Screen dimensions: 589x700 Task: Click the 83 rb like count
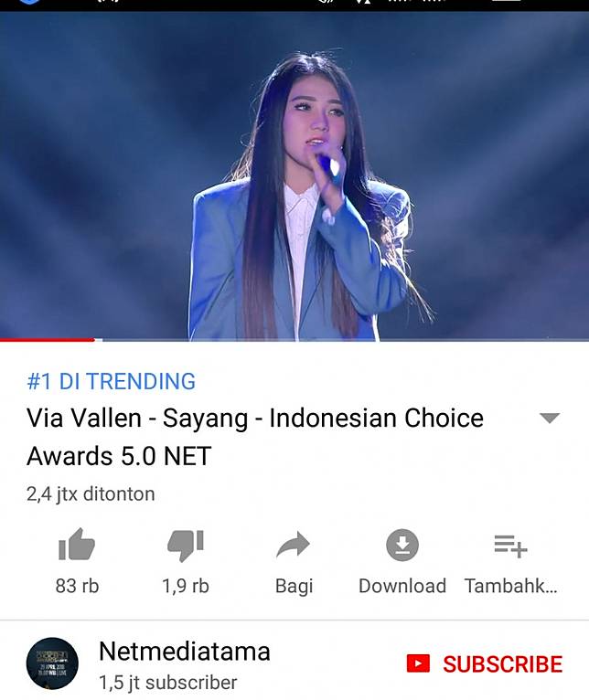[77, 586]
